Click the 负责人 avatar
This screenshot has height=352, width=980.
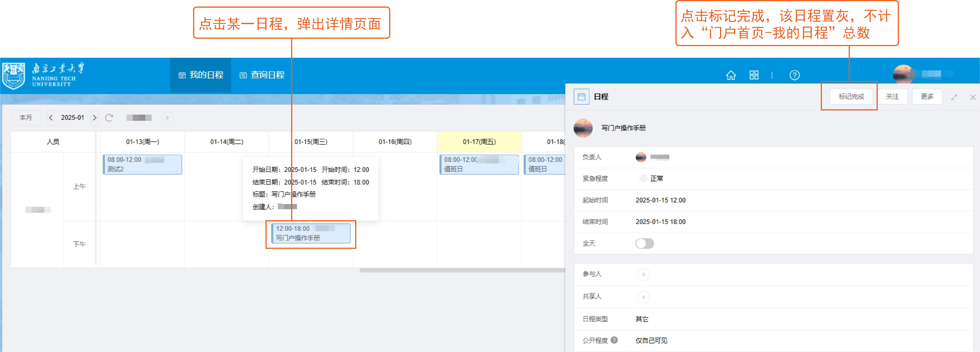click(641, 157)
